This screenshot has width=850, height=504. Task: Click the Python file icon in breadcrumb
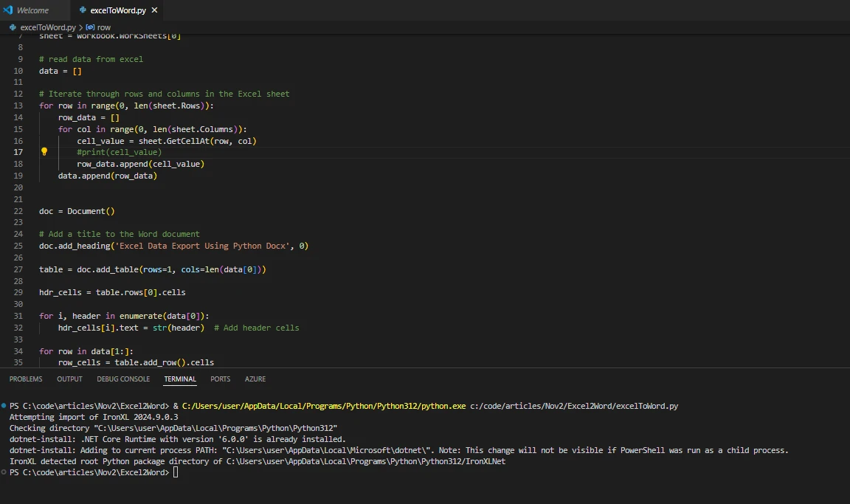13,27
